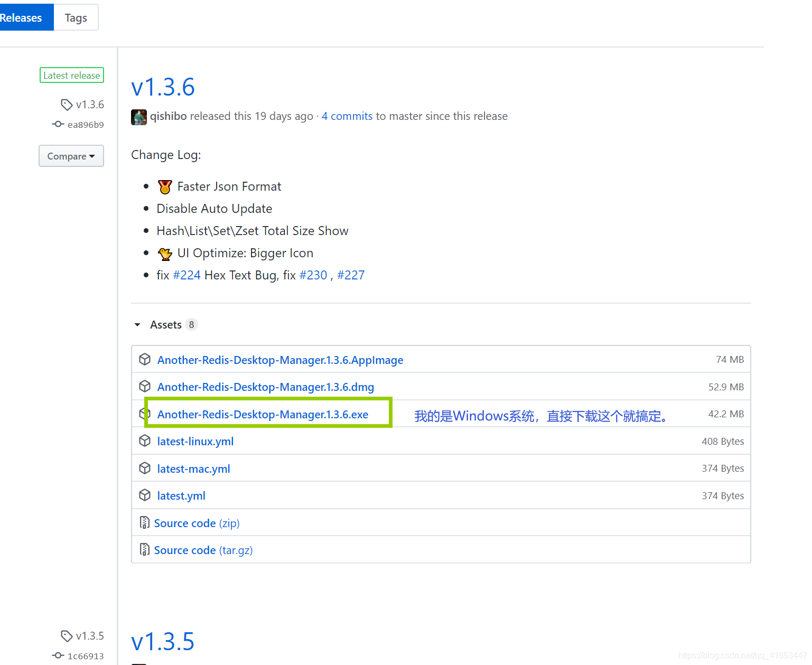Click the 74 MB file size text
The height and width of the screenshot is (665, 812).
coord(730,360)
